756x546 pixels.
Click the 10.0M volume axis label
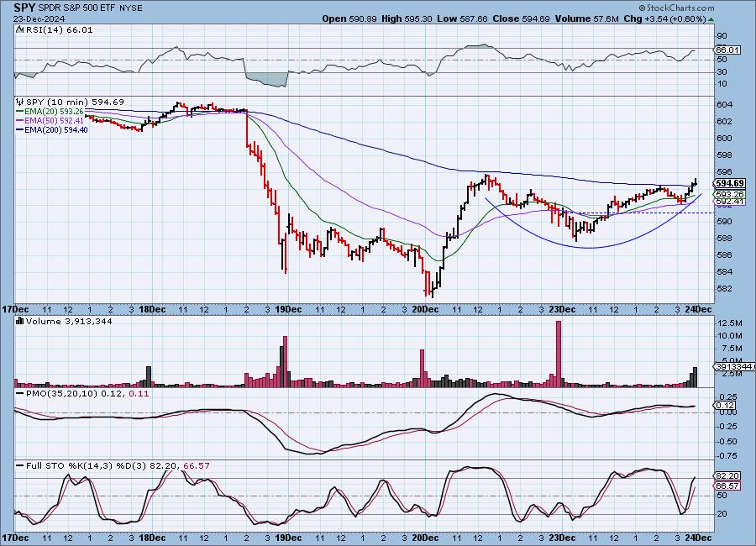pos(730,336)
